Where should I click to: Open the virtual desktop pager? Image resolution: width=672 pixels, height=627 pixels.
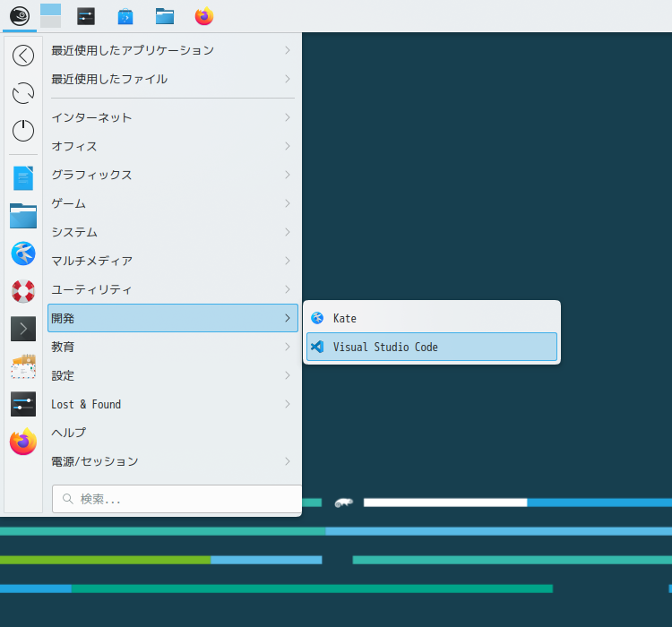(x=50, y=16)
